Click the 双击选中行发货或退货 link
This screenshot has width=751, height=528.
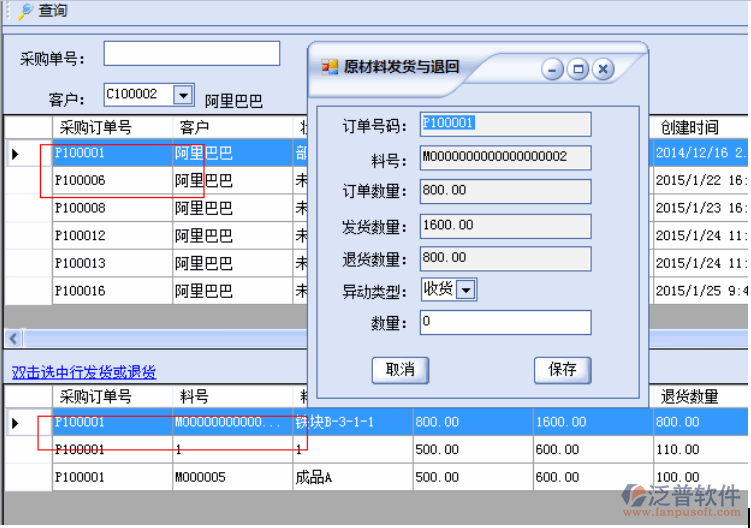pos(84,372)
